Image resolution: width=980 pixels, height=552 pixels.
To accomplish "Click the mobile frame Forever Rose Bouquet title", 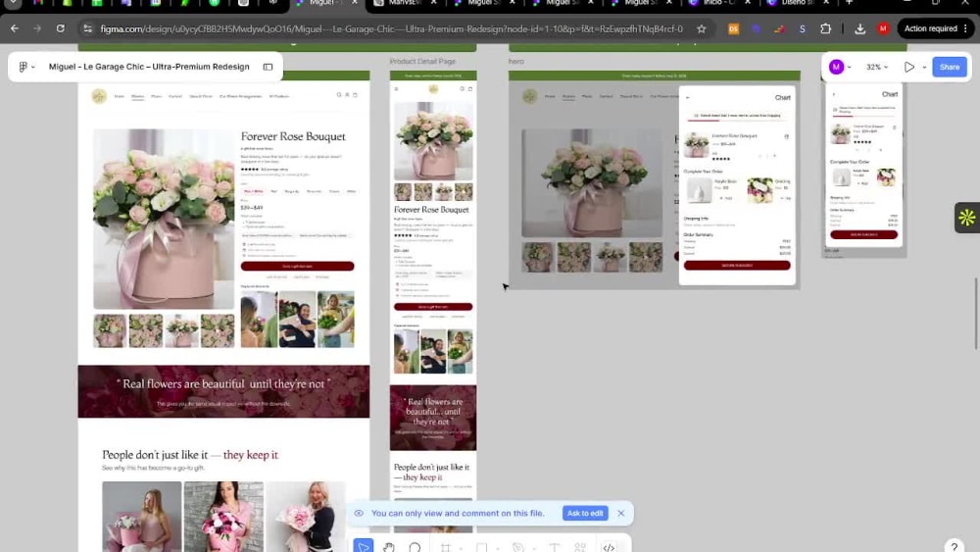I will (431, 210).
